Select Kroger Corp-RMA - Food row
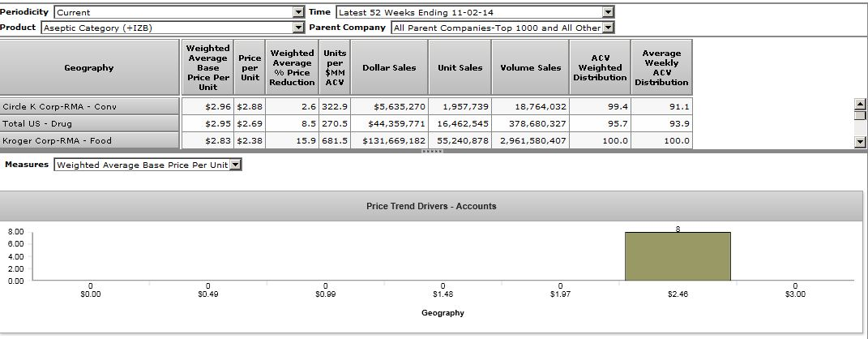 click(89, 140)
